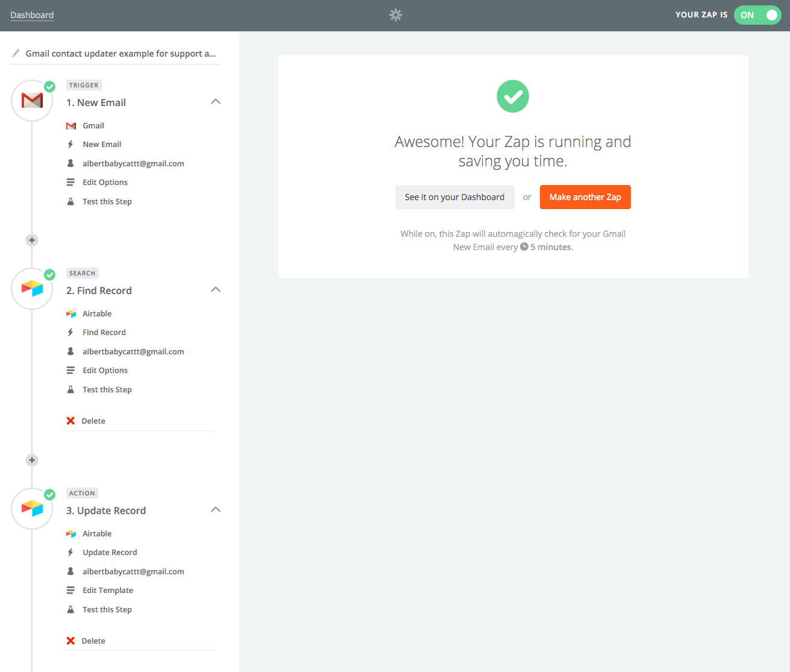The image size is (790, 672).
Task: Toggle the Your Zap Is ON switch
Action: tap(757, 15)
